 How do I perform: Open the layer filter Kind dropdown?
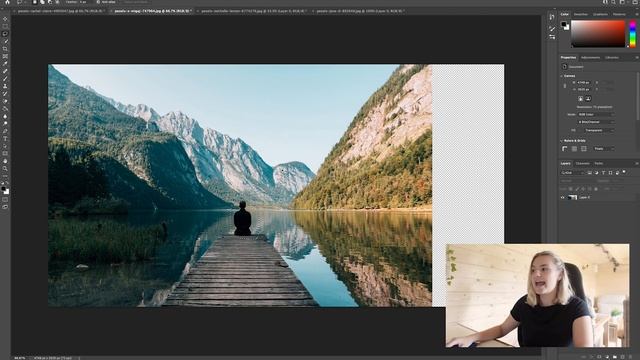[x=572, y=173]
